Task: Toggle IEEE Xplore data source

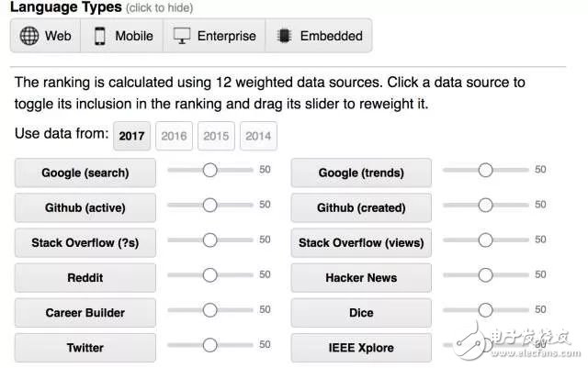Action: pyautogui.click(x=361, y=348)
